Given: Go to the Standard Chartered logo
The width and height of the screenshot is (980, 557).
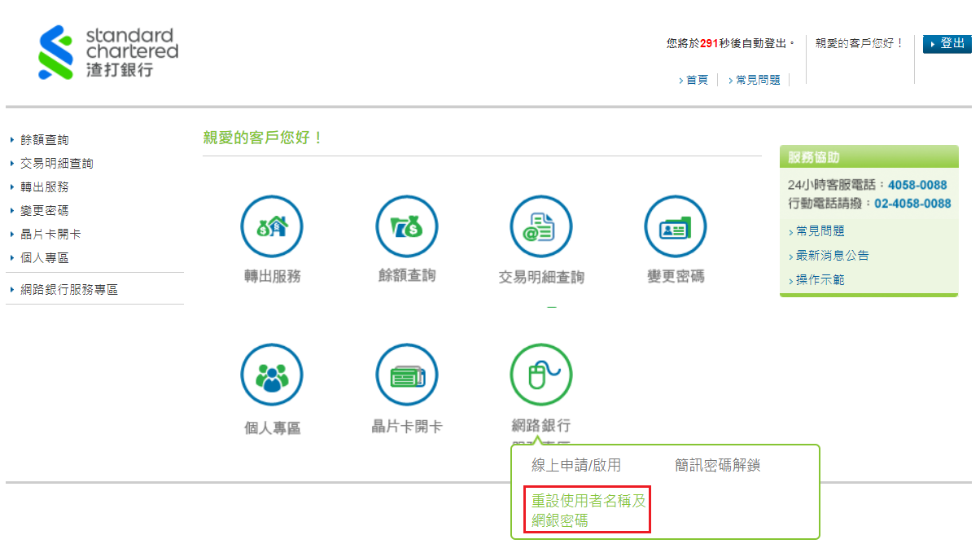Looking at the screenshot, I should point(108,53).
